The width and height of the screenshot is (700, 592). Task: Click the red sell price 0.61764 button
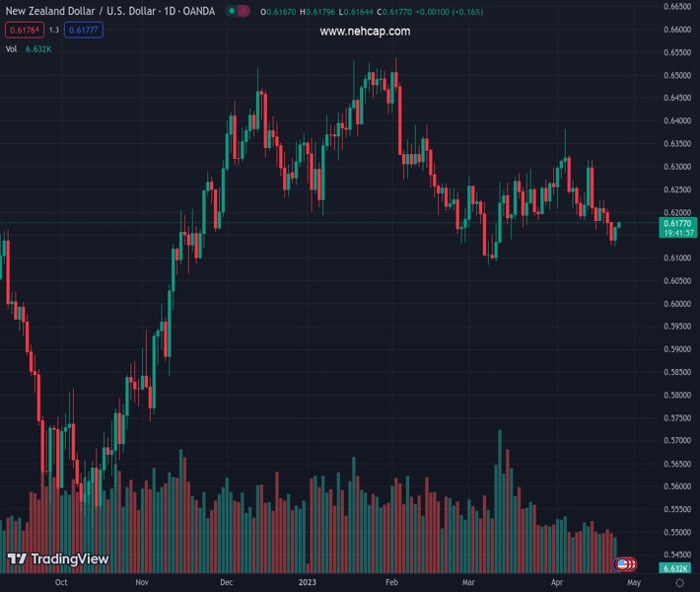24,30
